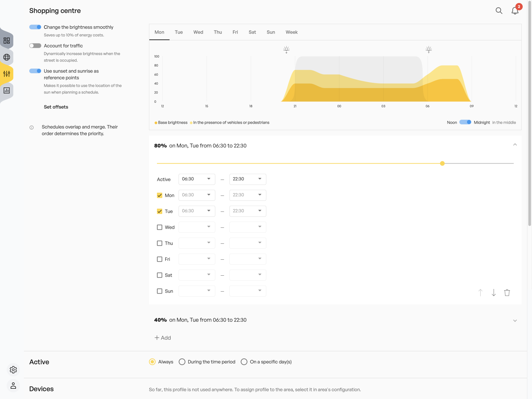Check the Wed day checkbox

(160, 227)
